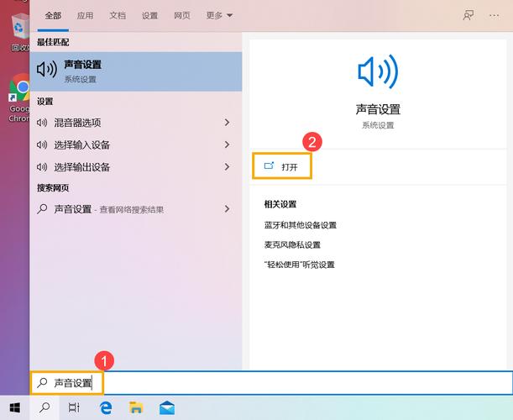This screenshot has height=420, width=513.
Task: Expand the chevron for web search 声音设置
Action: tap(227, 208)
